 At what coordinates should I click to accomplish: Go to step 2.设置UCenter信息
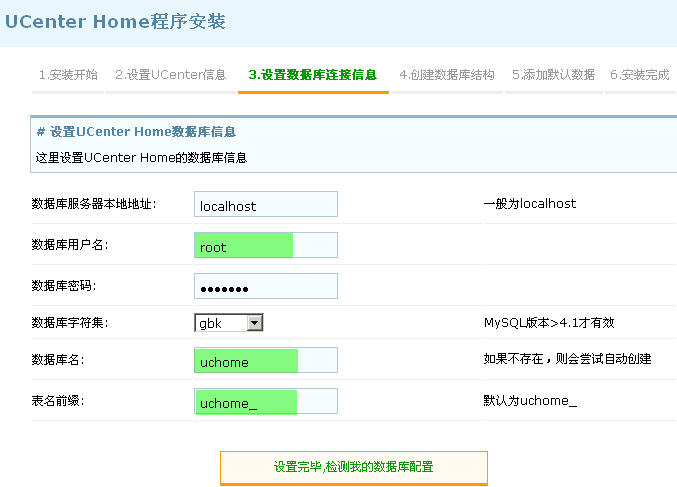coord(171,75)
